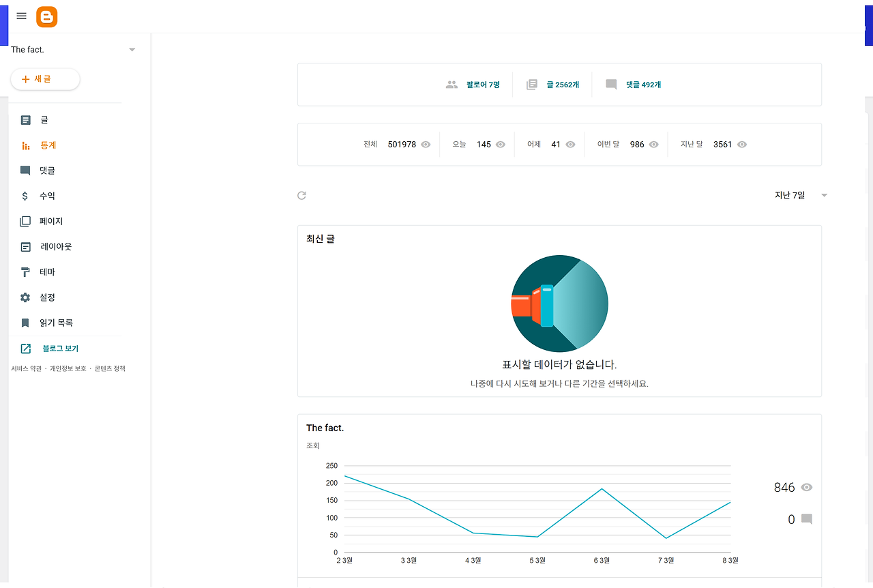Click the 새 글 new post button
Screen dimensions: 873x588
coord(45,79)
